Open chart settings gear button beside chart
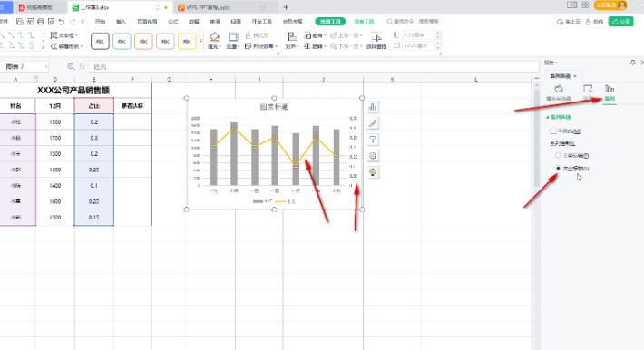 pos(373,156)
